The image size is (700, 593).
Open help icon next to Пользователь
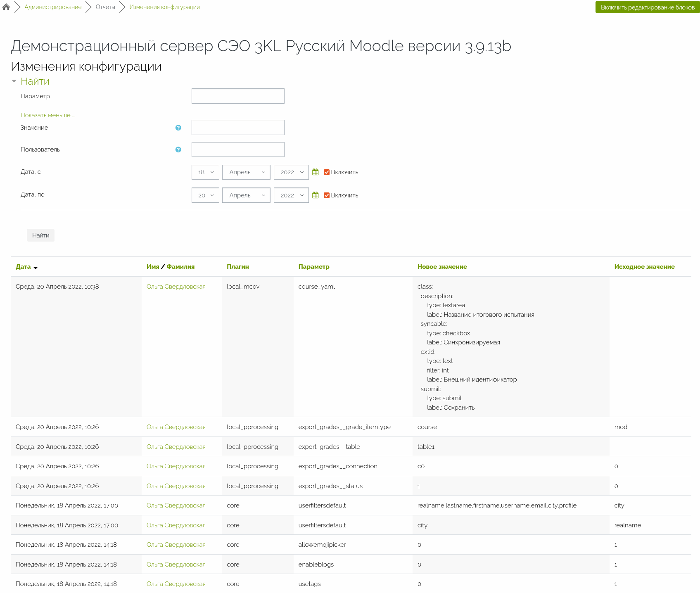178,149
